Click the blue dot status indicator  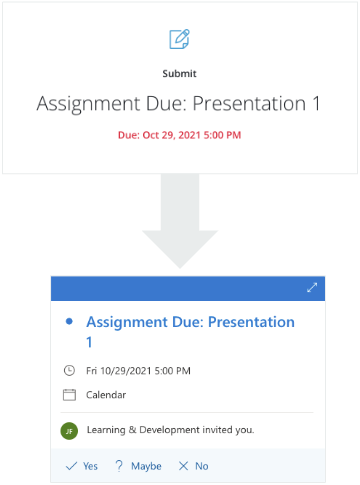(69, 321)
